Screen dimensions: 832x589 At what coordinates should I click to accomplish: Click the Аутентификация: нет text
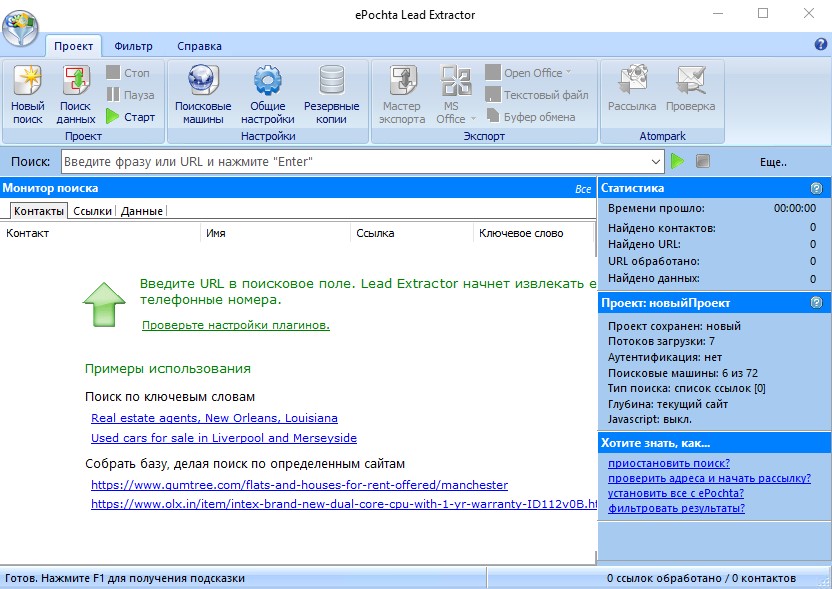pos(664,357)
